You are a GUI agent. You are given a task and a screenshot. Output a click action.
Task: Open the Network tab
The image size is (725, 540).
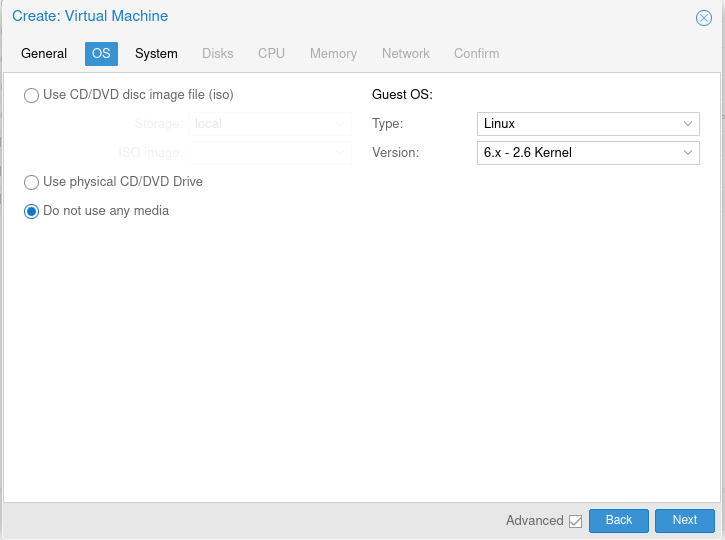pyautogui.click(x=405, y=53)
